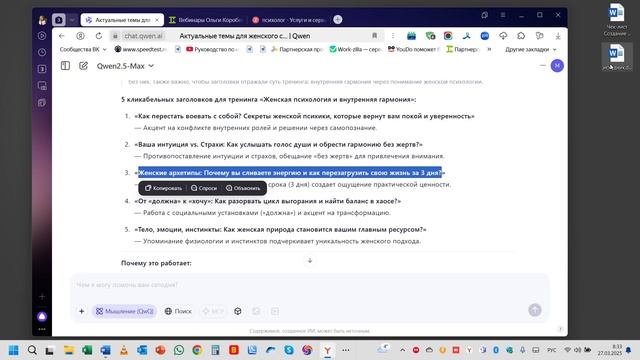Open the purple user avatar menu
Screen dimensions: 640x360
click(x=557, y=65)
